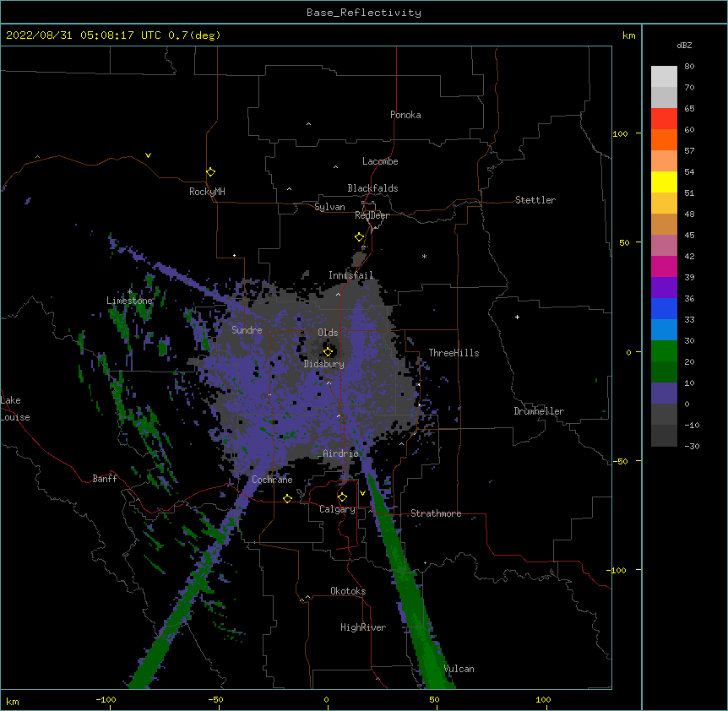Viewport: 728px width, 711px height.
Task: Click the yellow radar site marker near Olds
Action: point(328,351)
